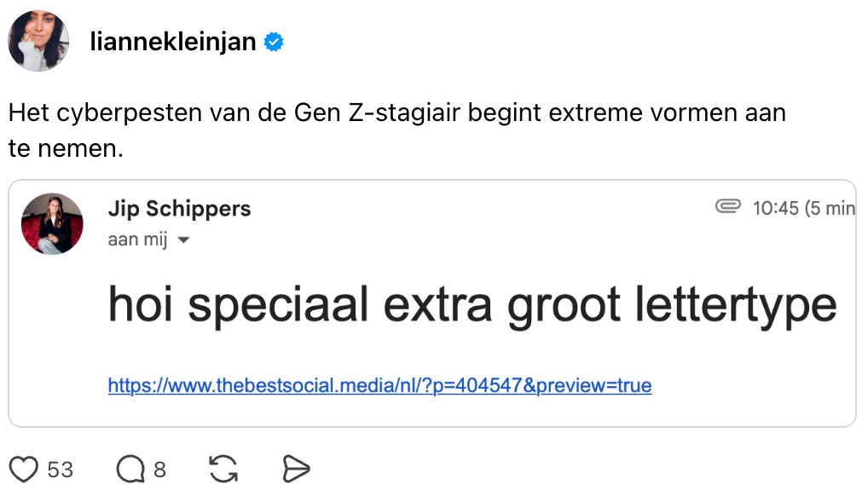
Task: Click the blue verified badge
Action: tap(274, 42)
